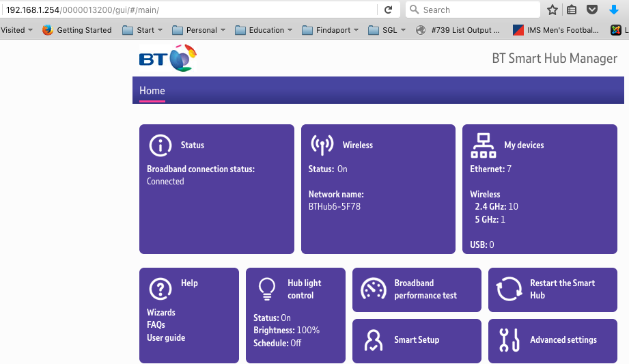Click the Pocket icon in toolbar
Screen dimensions: 629x364
(592, 10)
